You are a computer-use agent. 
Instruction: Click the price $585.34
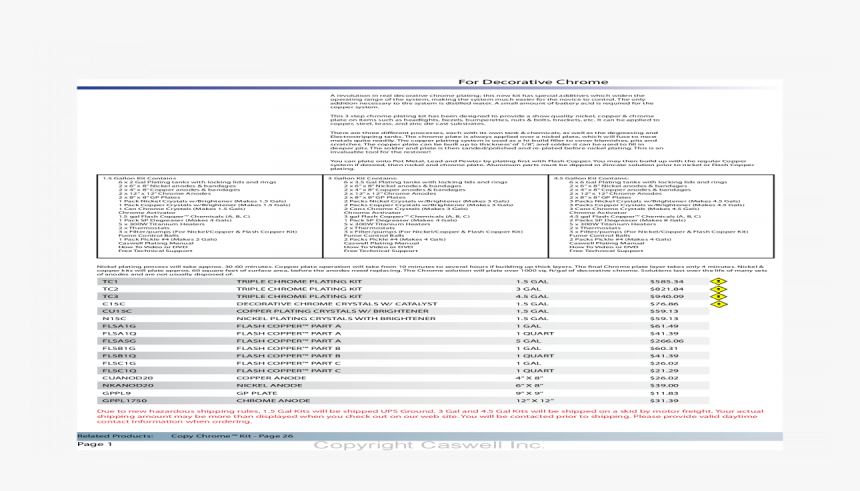(x=666, y=281)
